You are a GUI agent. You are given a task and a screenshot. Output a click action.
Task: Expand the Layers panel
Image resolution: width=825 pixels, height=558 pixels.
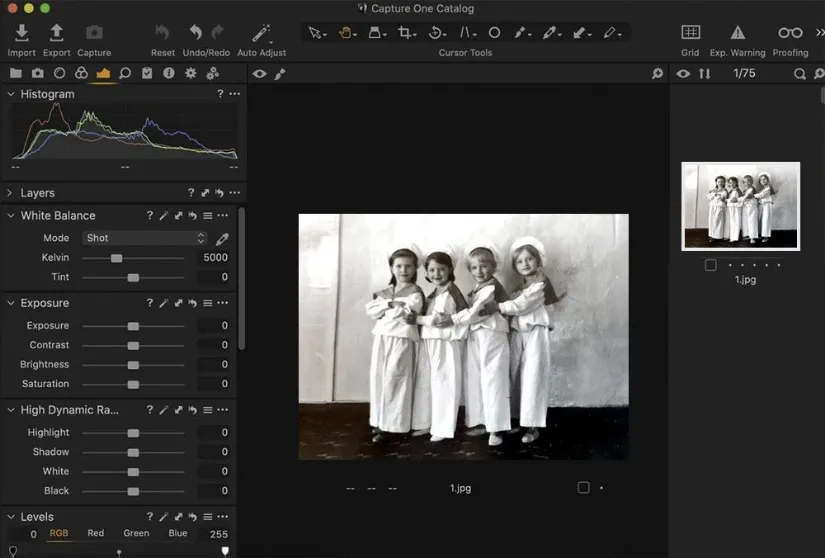tap(10, 193)
